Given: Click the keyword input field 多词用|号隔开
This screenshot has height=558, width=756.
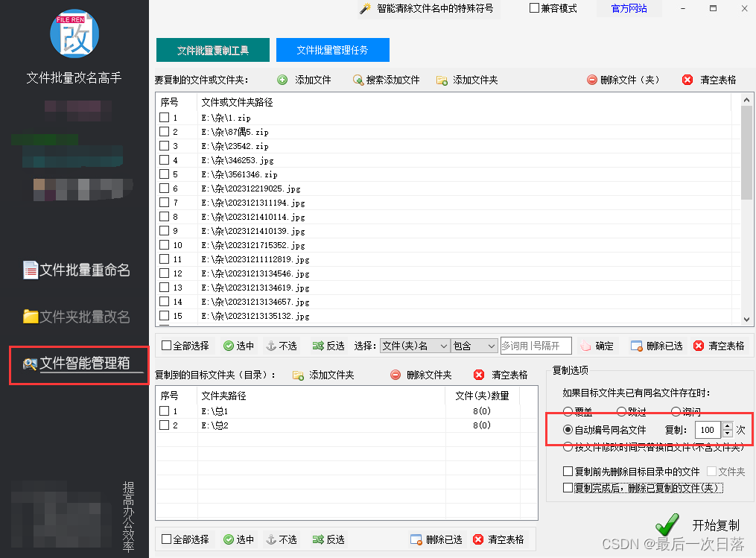Looking at the screenshot, I should point(536,344).
